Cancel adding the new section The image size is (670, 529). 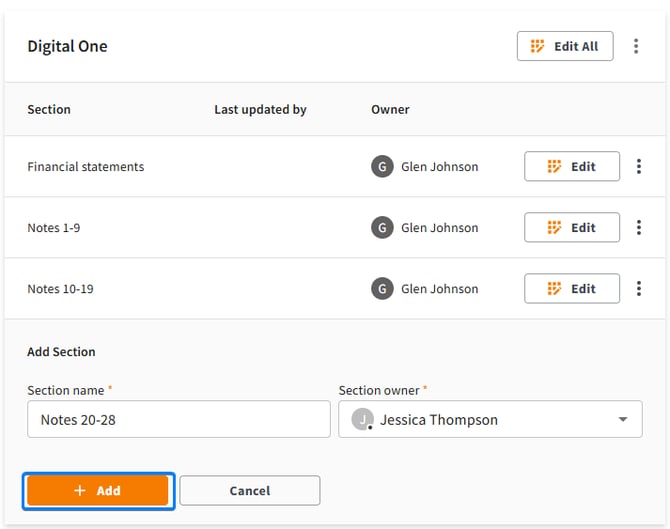coord(250,491)
